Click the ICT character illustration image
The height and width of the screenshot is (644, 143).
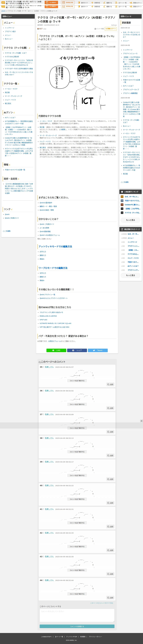77,83
